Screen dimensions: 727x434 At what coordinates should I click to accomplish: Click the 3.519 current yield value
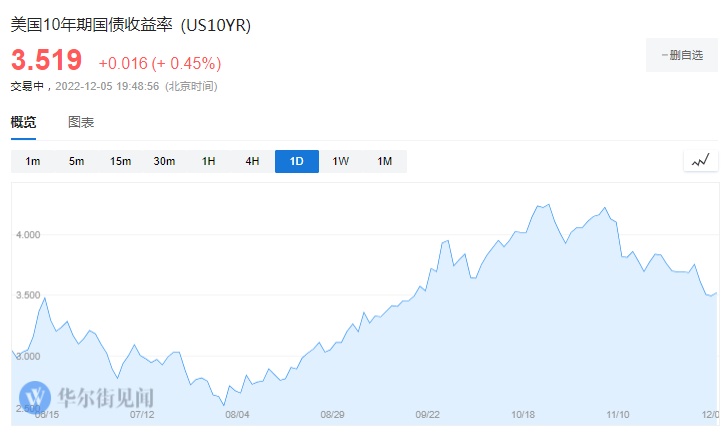click(49, 61)
